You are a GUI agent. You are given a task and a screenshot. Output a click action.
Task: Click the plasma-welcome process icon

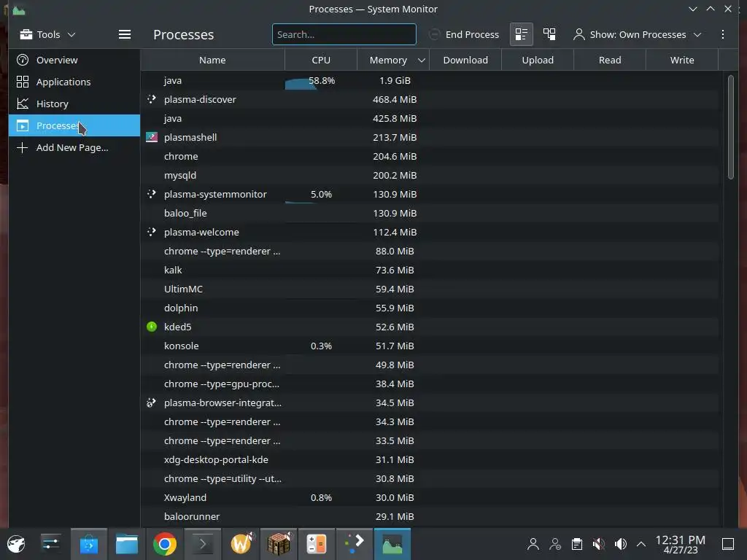[x=152, y=232]
